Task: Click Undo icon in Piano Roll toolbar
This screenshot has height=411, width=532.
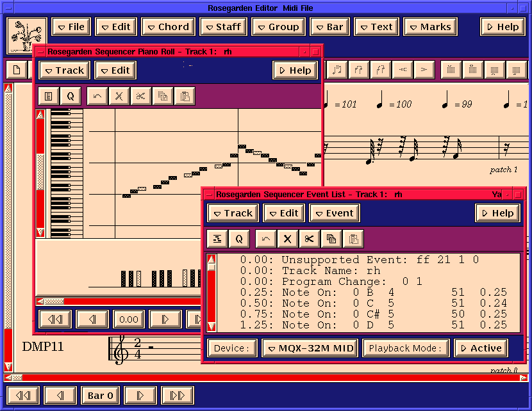Action: coord(97,96)
